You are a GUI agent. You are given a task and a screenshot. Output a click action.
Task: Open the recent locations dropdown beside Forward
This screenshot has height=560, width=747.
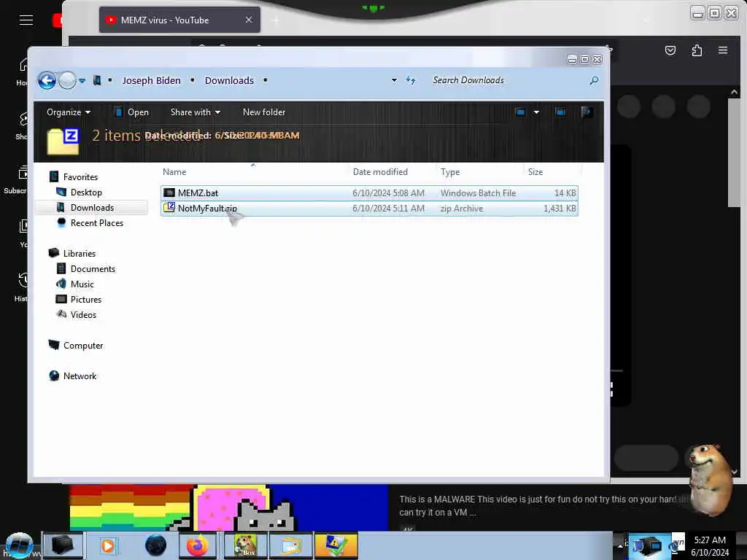(x=82, y=80)
